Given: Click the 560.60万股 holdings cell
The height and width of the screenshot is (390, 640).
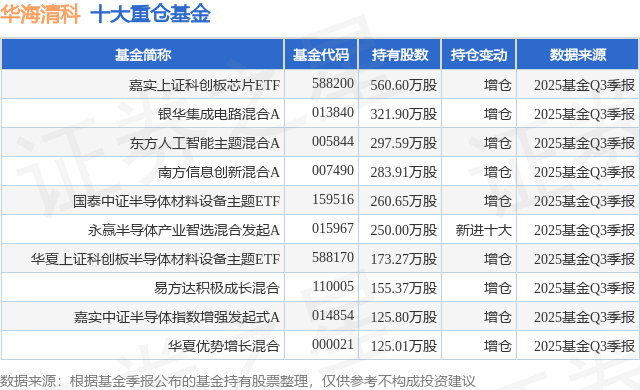Looking at the screenshot, I should (404, 85).
